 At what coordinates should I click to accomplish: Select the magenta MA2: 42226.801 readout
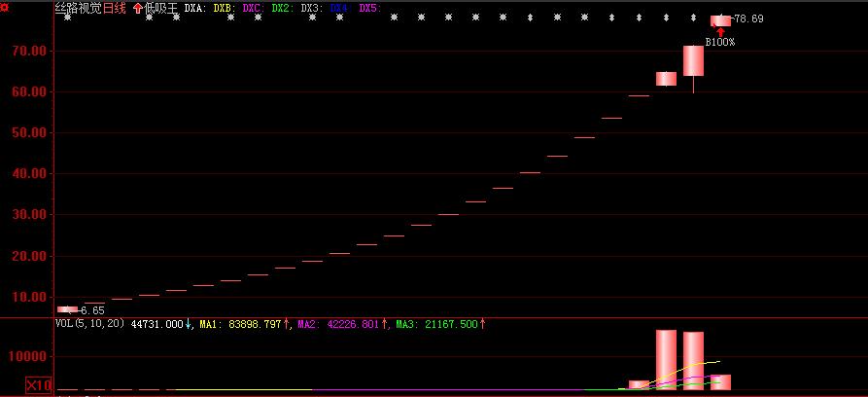coord(339,324)
